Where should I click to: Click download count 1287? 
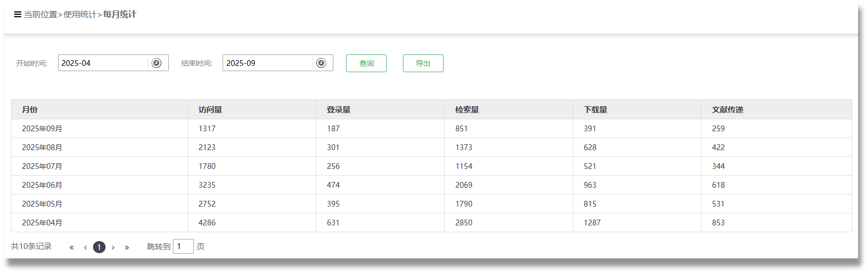(592, 223)
